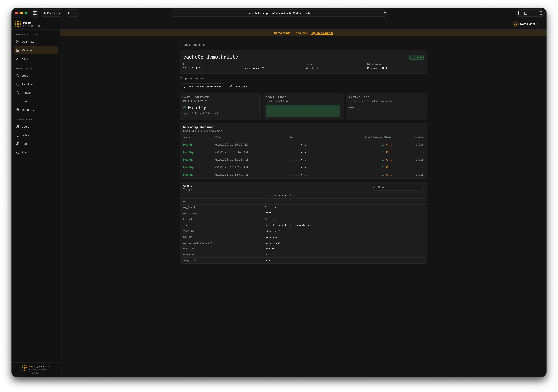Screen dimensions: 558x392
Task: Click the Roles shield icon
Action: tap(18, 135)
